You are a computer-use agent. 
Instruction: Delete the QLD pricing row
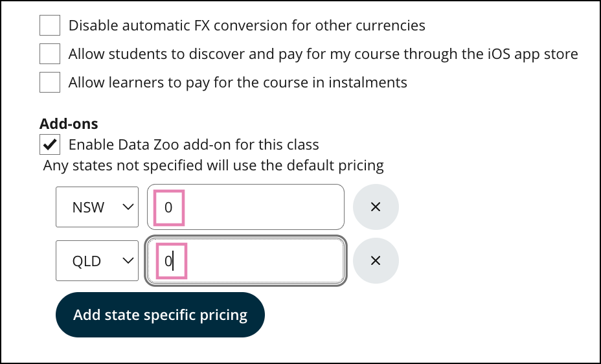pos(376,261)
